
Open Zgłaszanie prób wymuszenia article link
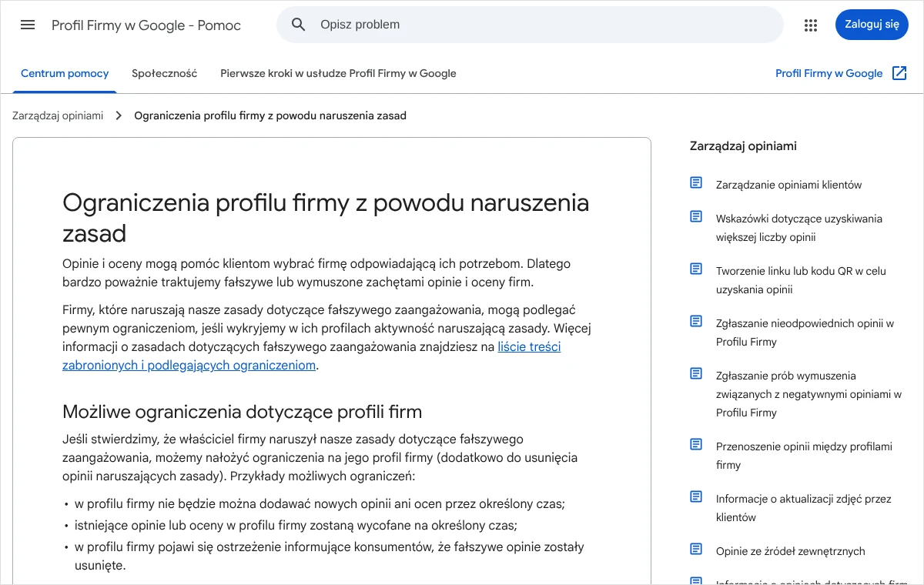808,394
